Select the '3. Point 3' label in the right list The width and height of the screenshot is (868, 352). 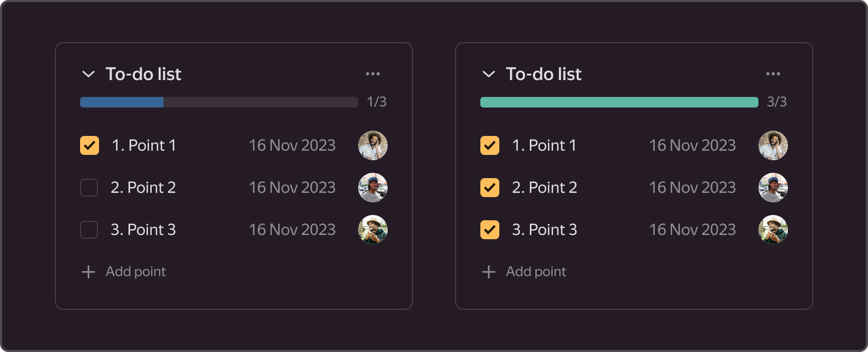click(x=545, y=230)
